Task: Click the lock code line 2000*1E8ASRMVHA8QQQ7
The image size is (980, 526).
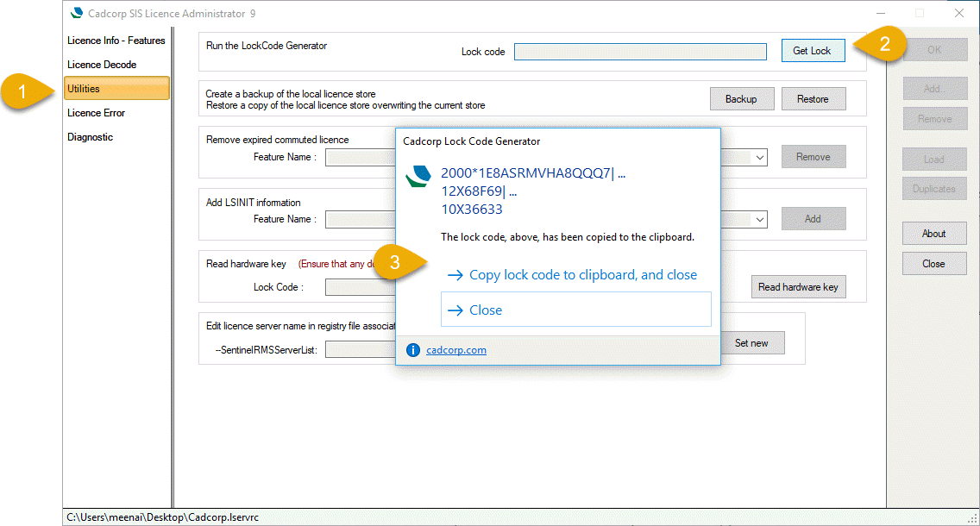Action: point(533,173)
